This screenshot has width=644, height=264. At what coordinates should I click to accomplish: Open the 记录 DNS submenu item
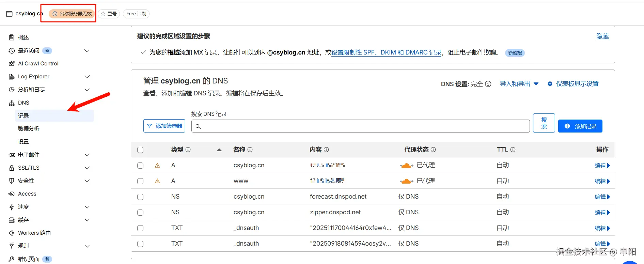[54, 116]
